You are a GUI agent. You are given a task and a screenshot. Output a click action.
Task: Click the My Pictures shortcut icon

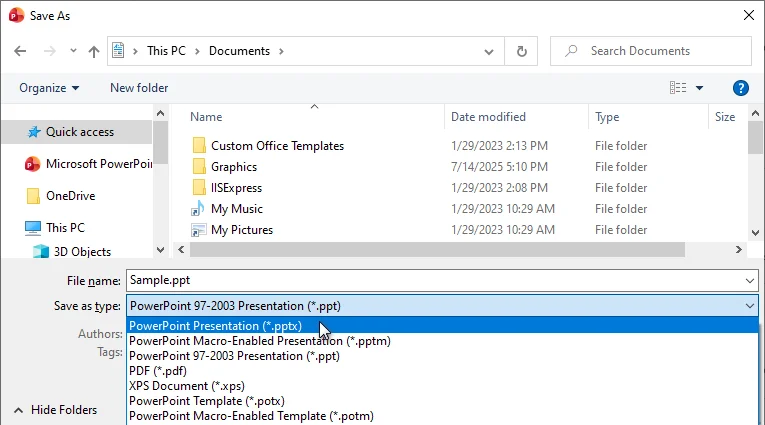tap(198, 230)
